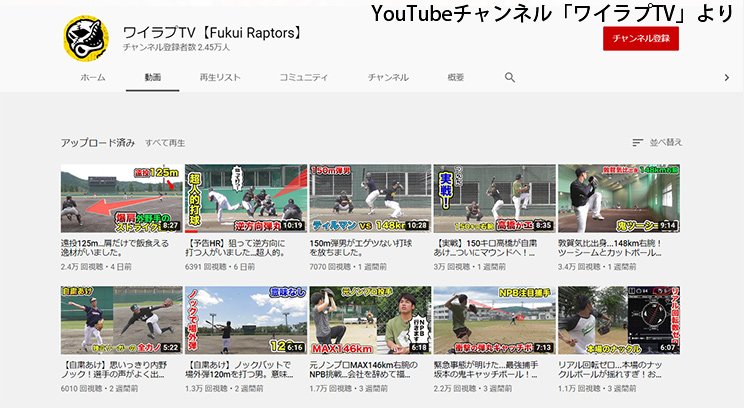
Task: Click the channel search magnifier icon
Action: tap(510, 77)
